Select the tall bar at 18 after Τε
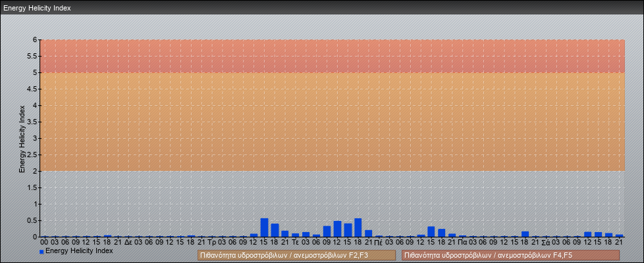644x263 pixels. pos(358,227)
